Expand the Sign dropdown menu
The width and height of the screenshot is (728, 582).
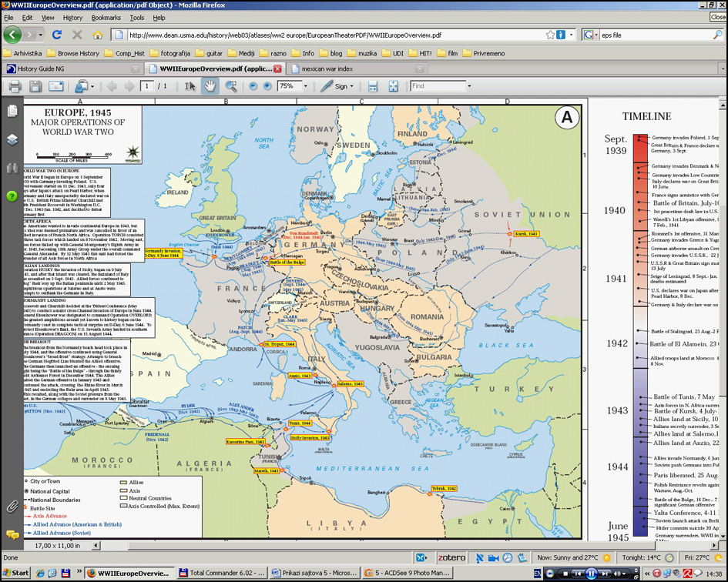[351, 86]
